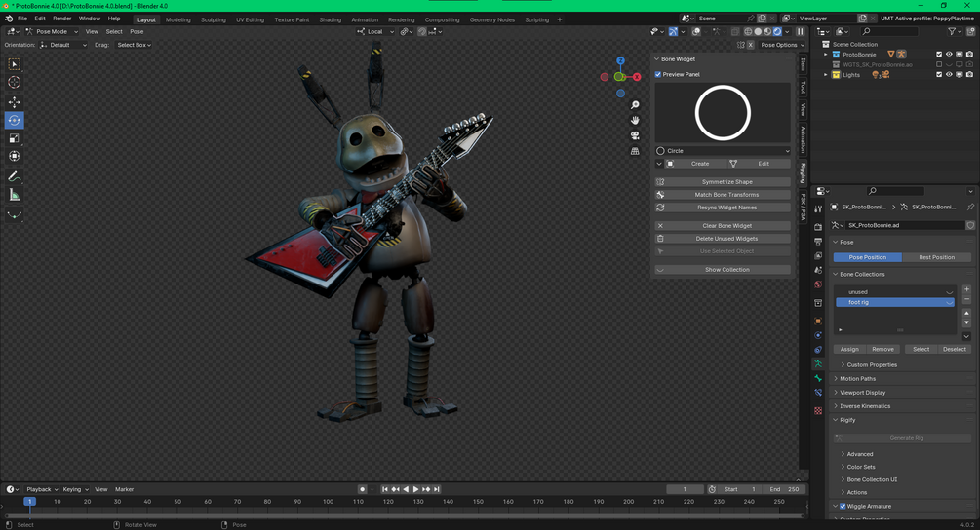Switch to the Sculpting workspace tab
The image size is (980, 530).
point(214,20)
